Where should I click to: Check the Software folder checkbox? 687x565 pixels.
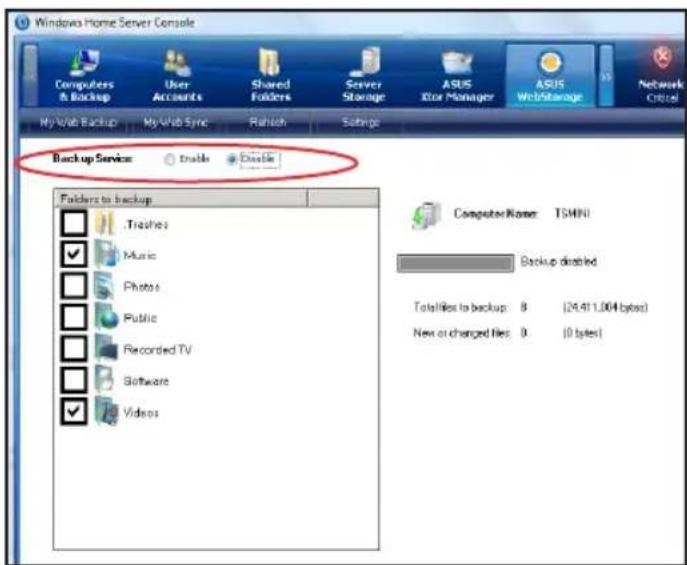(x=74, y=380)
